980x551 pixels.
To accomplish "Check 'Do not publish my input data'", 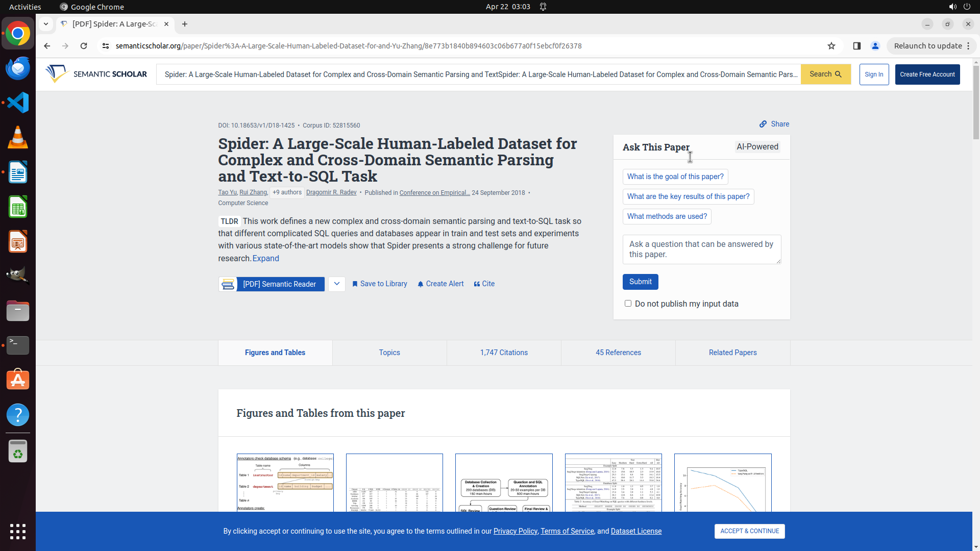I will point(628,304).
